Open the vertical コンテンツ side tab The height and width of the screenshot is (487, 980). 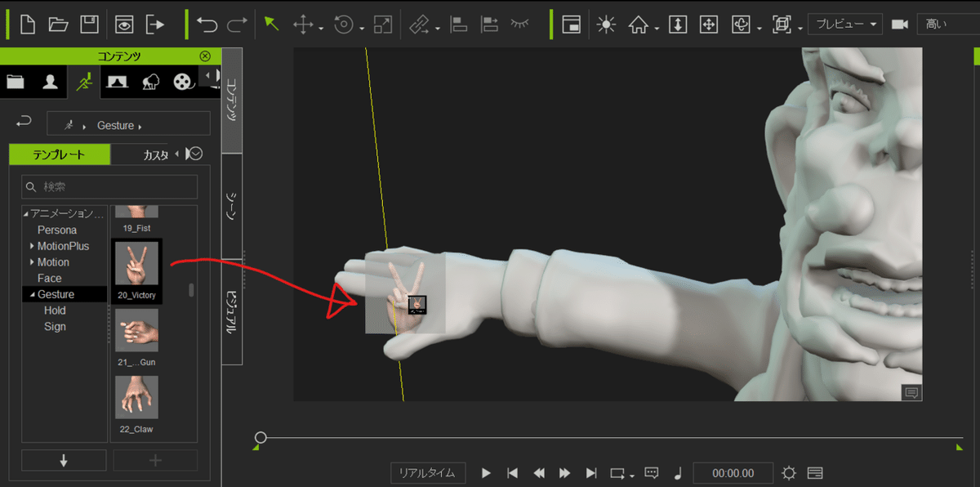[x=232, y=100]
